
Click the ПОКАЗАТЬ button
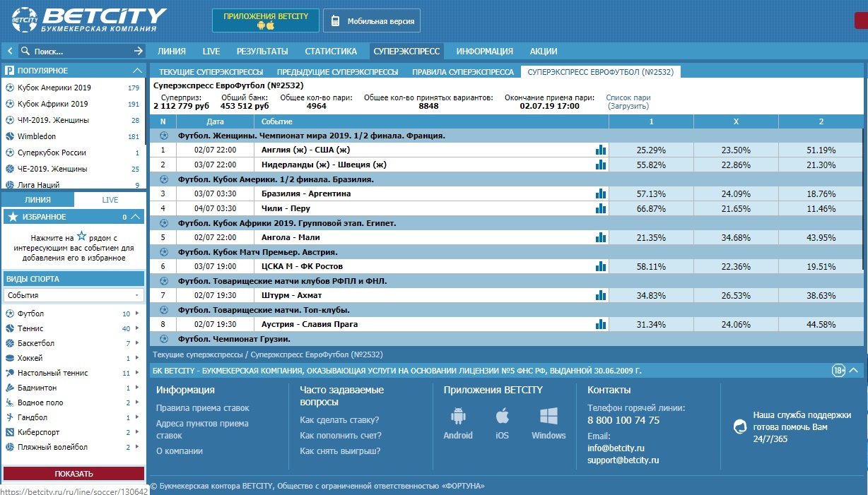pyautogui.click(x=74, y=474)
